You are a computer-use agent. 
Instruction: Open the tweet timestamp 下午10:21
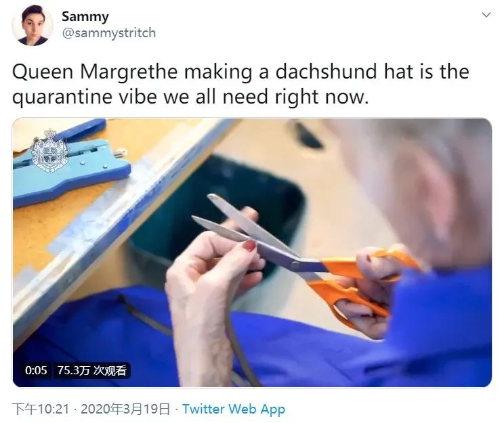tap(41, 409)
